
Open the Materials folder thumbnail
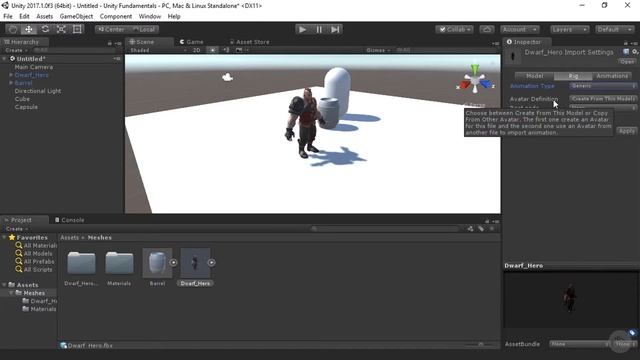pos(119,262)
